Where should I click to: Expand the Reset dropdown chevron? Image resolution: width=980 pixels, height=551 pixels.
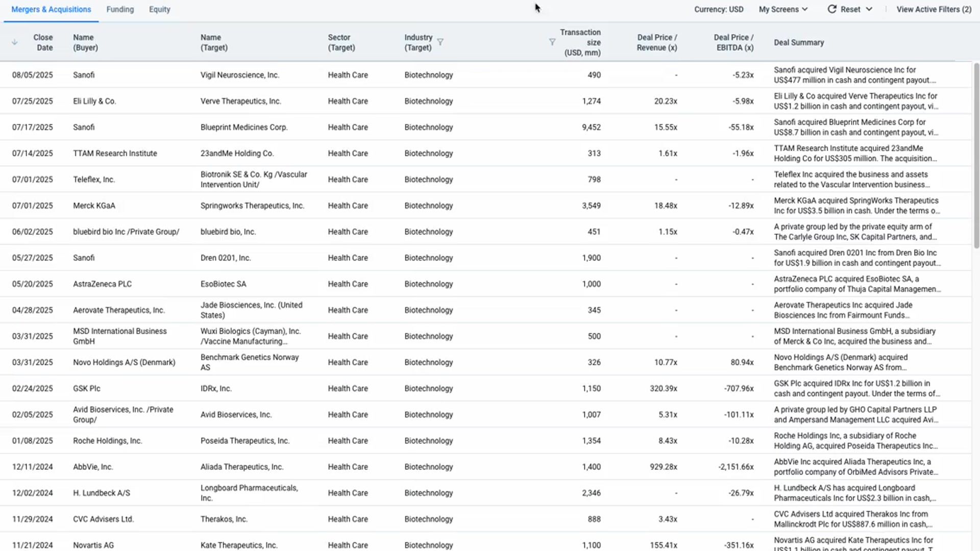tap(869, 9)
